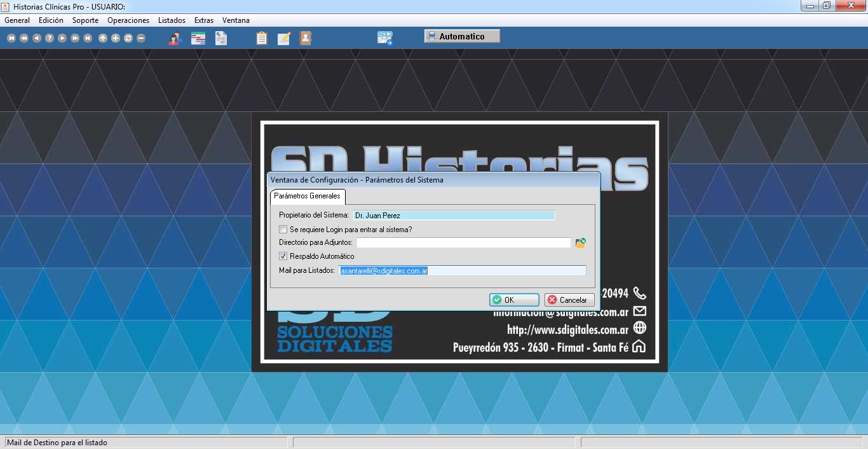Open the contact address book icon
The image size is (868, 449).
click(306, 38)
